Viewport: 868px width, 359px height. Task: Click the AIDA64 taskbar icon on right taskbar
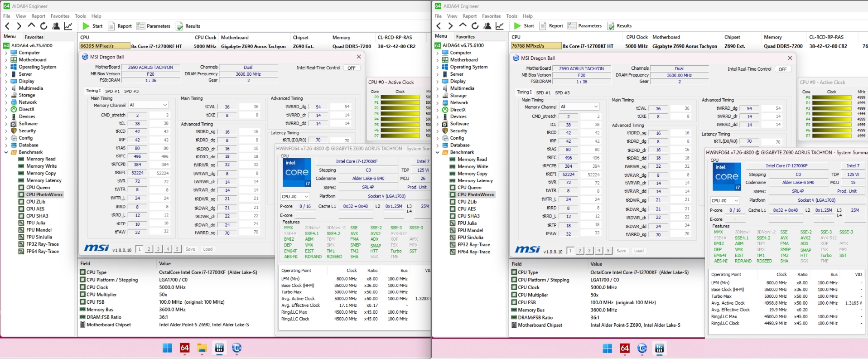click(625, 348)
